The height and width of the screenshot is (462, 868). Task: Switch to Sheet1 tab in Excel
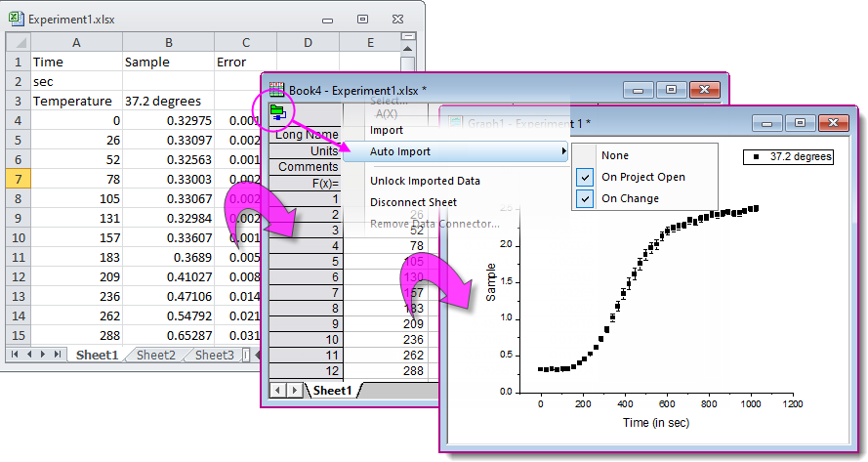[x=97, y=356]
